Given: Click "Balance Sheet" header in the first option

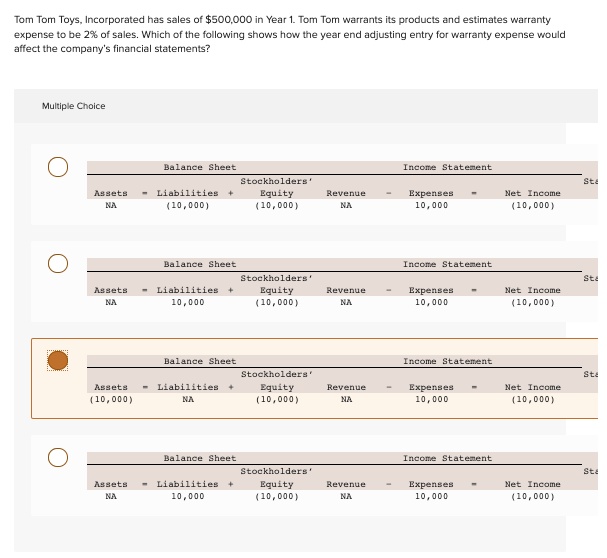Looking at the screenshot, I should click(x=200, y=167).
